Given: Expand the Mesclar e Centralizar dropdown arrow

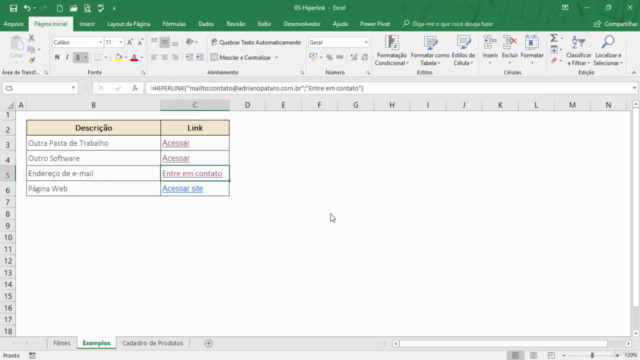Looking at the screenshot, I should pos(277,58).
